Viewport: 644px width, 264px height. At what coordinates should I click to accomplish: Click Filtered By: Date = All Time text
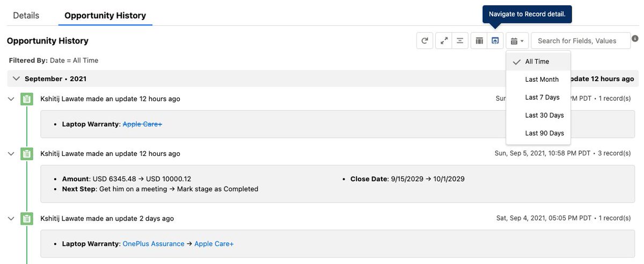coord(54,60)
